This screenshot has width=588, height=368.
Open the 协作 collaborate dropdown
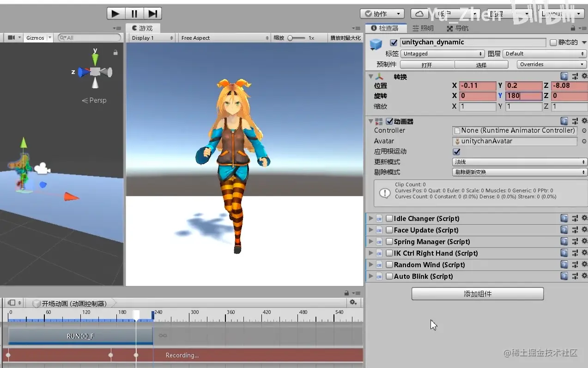tap(382, 14)
